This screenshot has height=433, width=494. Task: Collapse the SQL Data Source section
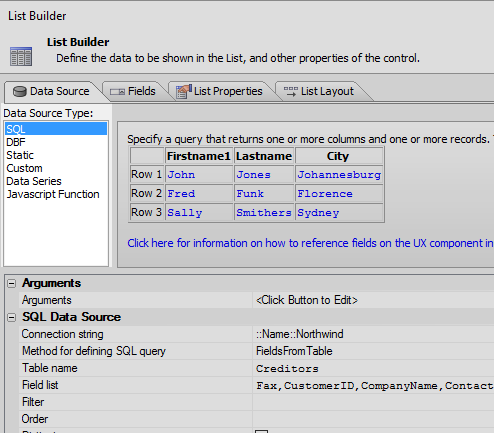(12, 317)
